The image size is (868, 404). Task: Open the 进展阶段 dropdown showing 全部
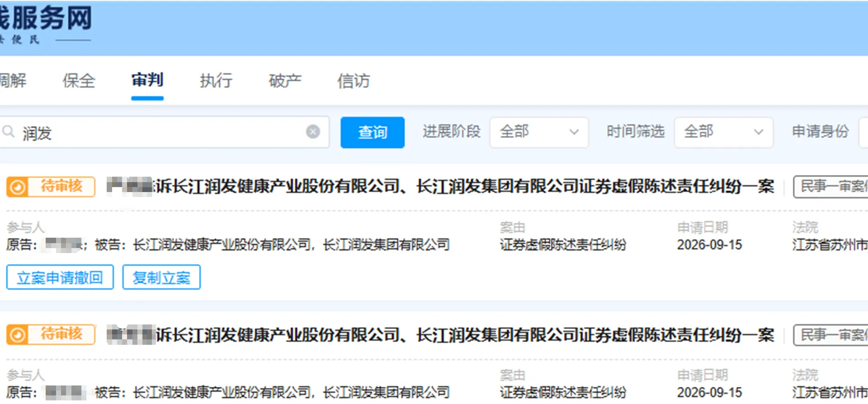539,132
